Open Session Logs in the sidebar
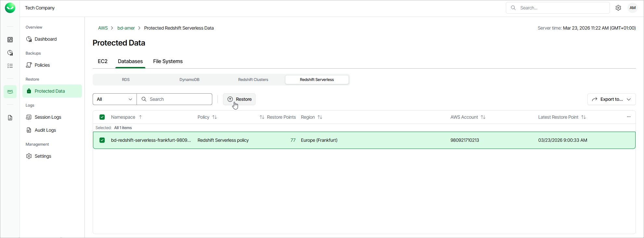 (x=52, y=117)
